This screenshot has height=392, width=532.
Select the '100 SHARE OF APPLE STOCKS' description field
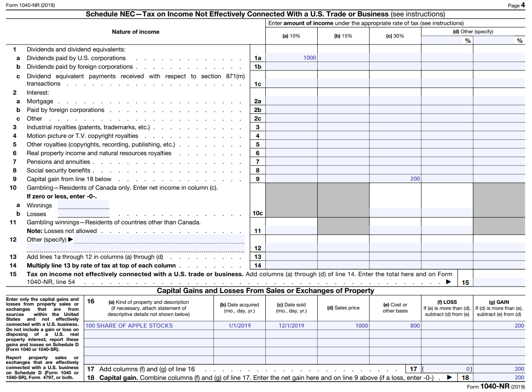[x=148, y=325]
